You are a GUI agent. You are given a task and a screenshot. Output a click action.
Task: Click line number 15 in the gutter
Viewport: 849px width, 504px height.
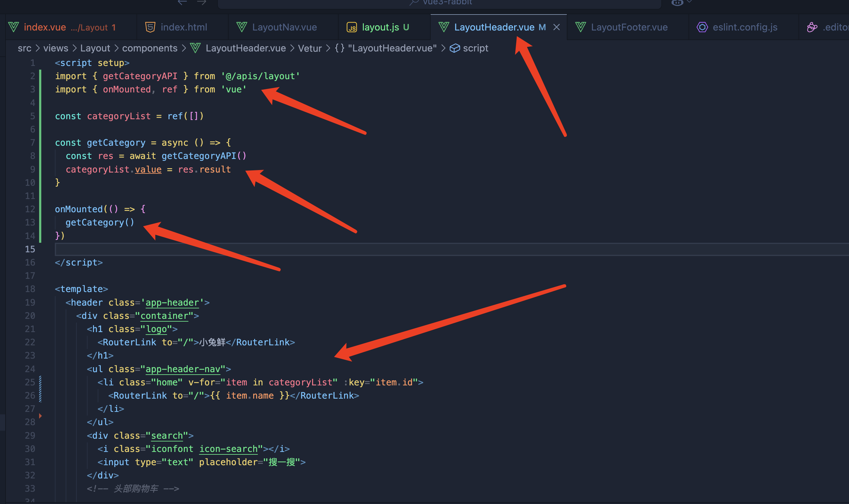point(30,249)
